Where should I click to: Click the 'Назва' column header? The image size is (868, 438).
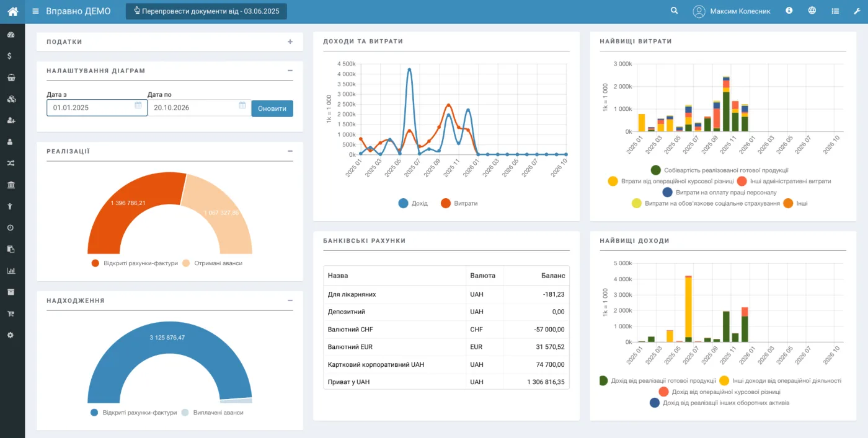(x=338, y=276)
